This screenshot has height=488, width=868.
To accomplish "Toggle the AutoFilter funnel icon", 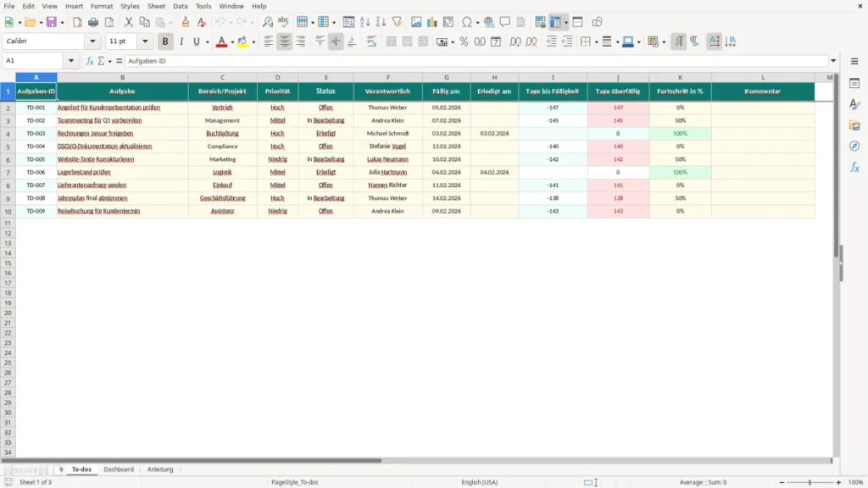I will [x=397, y=22].
